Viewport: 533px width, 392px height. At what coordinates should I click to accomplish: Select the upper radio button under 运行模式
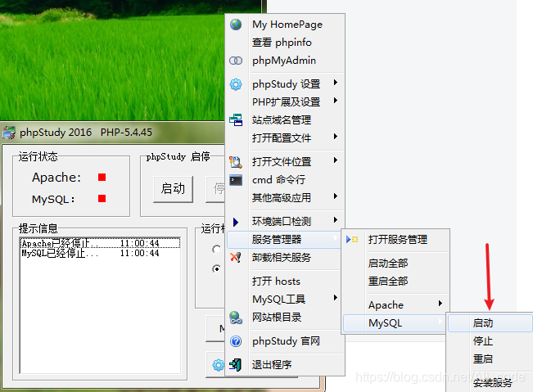pyautogui.click(x=216, y=250)
